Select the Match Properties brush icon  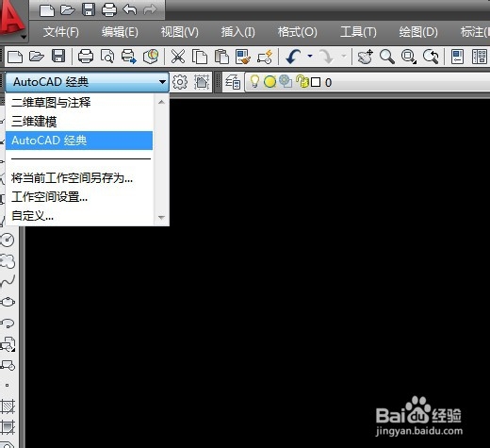tap(243, 57)
